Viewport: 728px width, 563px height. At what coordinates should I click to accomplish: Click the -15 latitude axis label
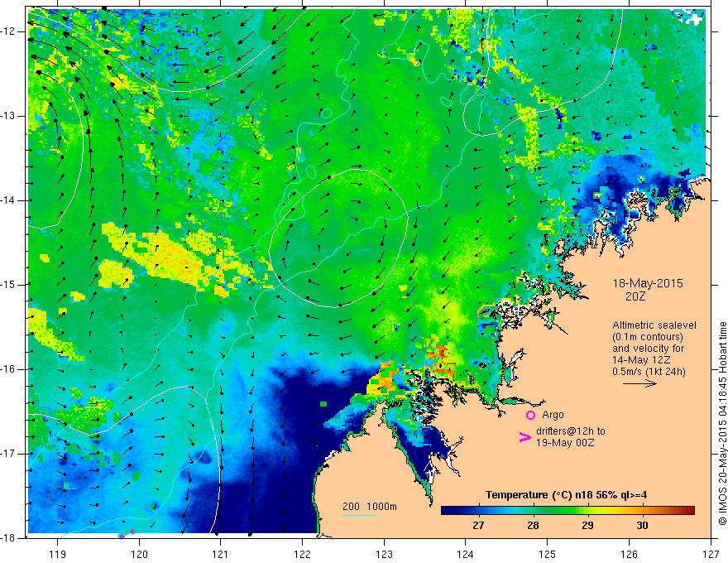point(9,285)
